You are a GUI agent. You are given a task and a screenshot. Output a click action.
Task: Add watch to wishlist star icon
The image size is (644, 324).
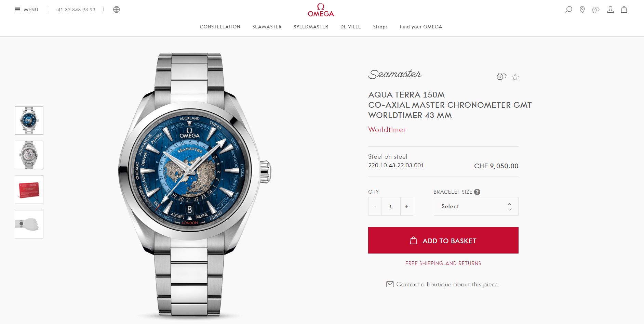(x=515, y=77)
